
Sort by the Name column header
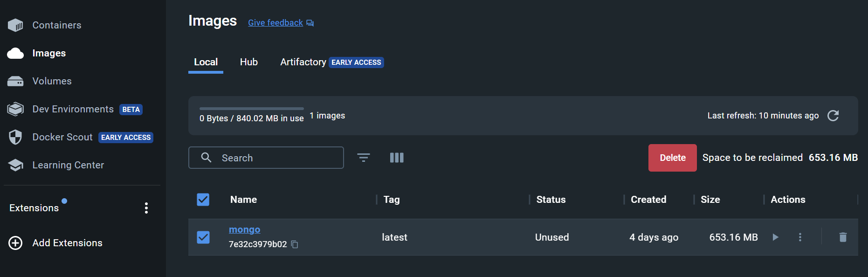(x=243, y=200)
